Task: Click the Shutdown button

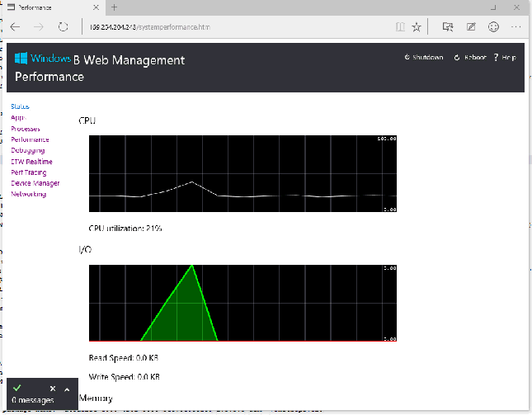Action: pos(424,58)
